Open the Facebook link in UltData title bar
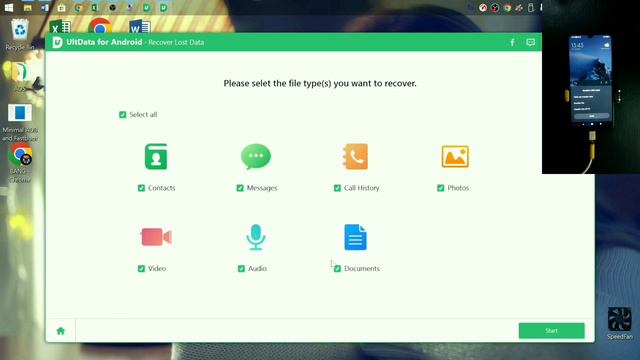The height and width of the screenshot is (360, 640). (513, 42)
